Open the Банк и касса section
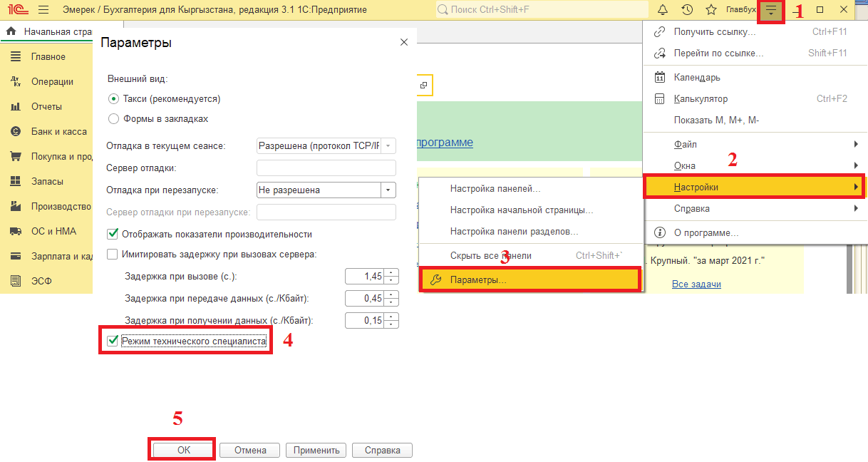The image size is (868, 462). pos(58,132)
